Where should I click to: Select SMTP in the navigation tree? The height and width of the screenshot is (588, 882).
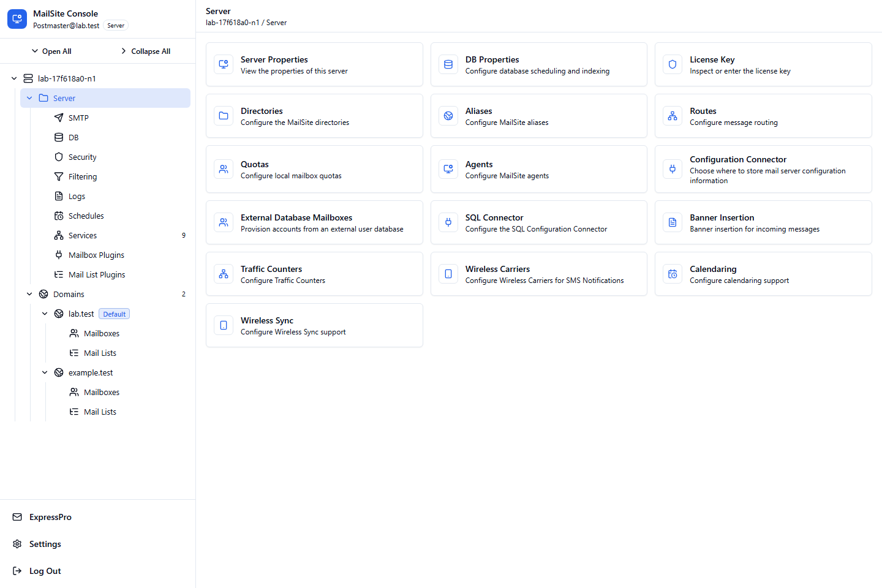113,118
